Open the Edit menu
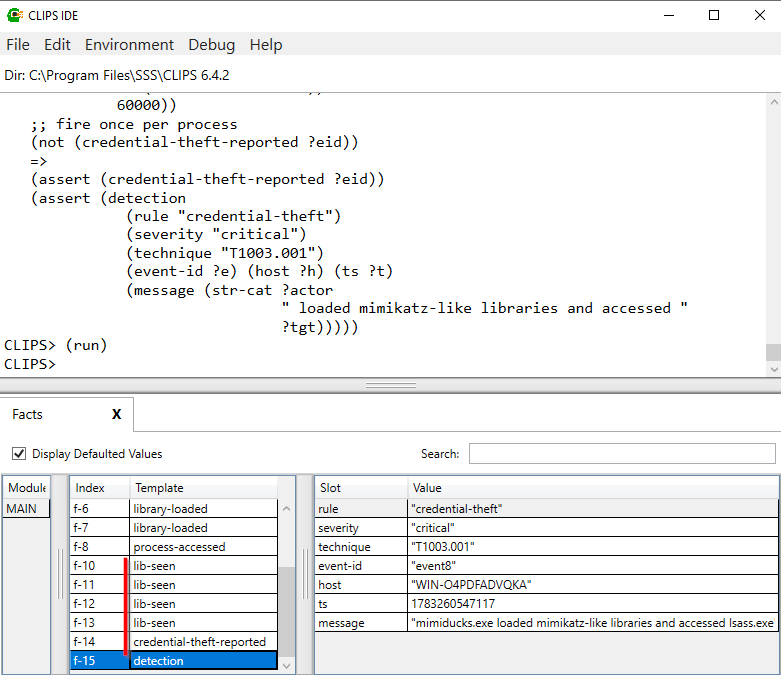Screen dimensions: 781x675 tap(57, 45)
